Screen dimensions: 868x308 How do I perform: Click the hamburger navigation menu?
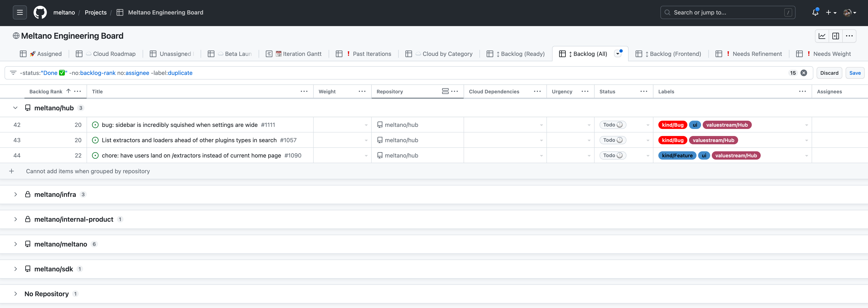coord(19,12)
